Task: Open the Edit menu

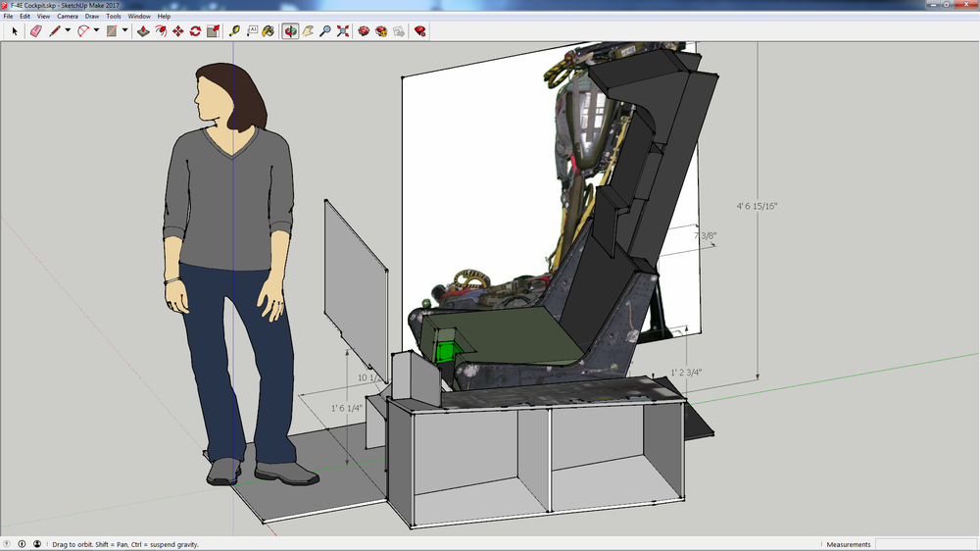Action: coord(25,17)
